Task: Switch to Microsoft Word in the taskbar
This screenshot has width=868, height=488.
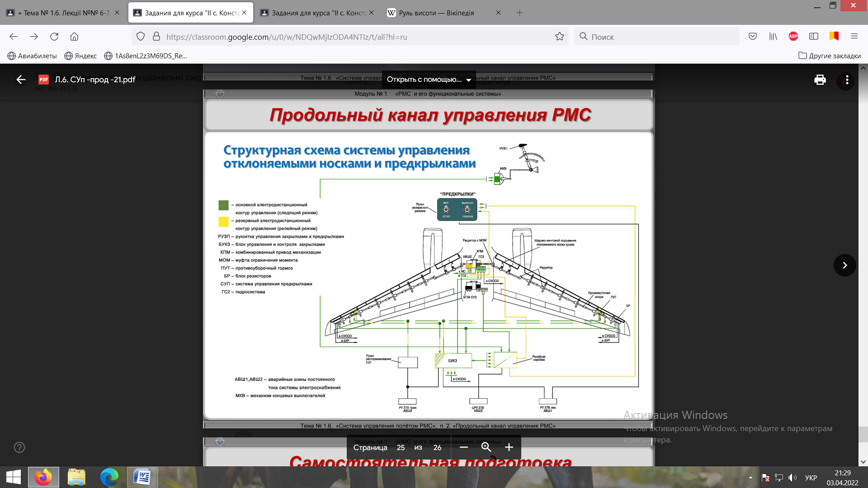Action: tap(142, 477)
